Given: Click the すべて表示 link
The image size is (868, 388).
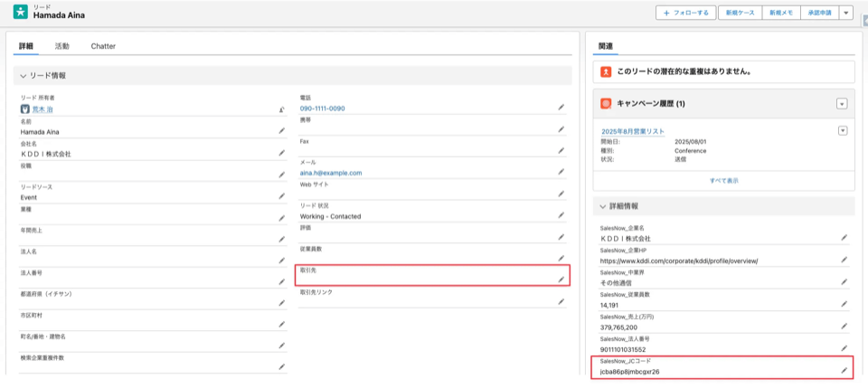Looking at the screenshot, I should click(x=723, y=181).
